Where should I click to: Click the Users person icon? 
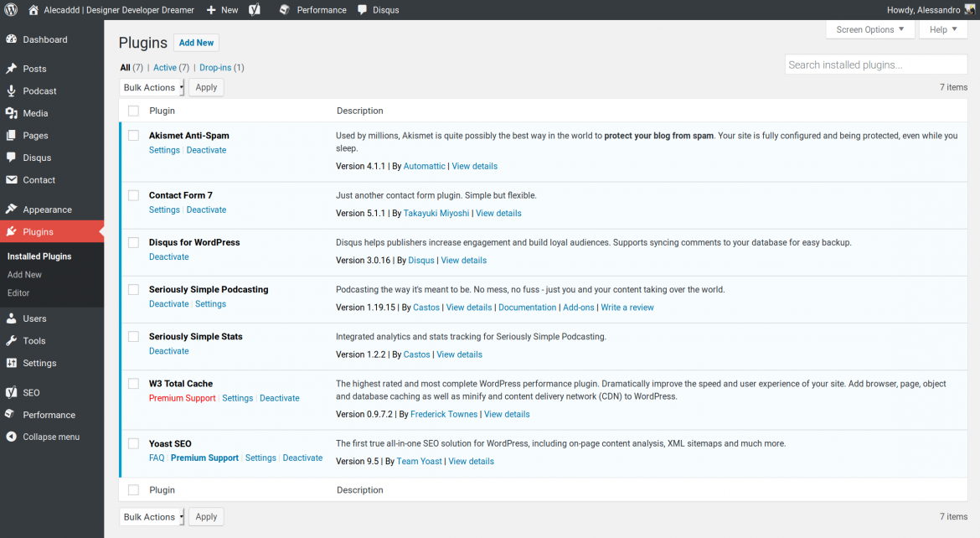(x=11, y=318)
